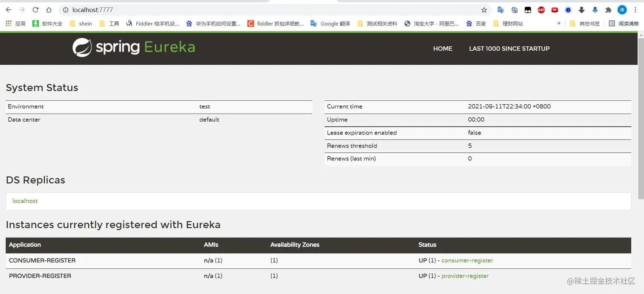Select the PROVIDER-REGISTER application name
This screenshot has height=294, width=644.
tap(40, 276)
